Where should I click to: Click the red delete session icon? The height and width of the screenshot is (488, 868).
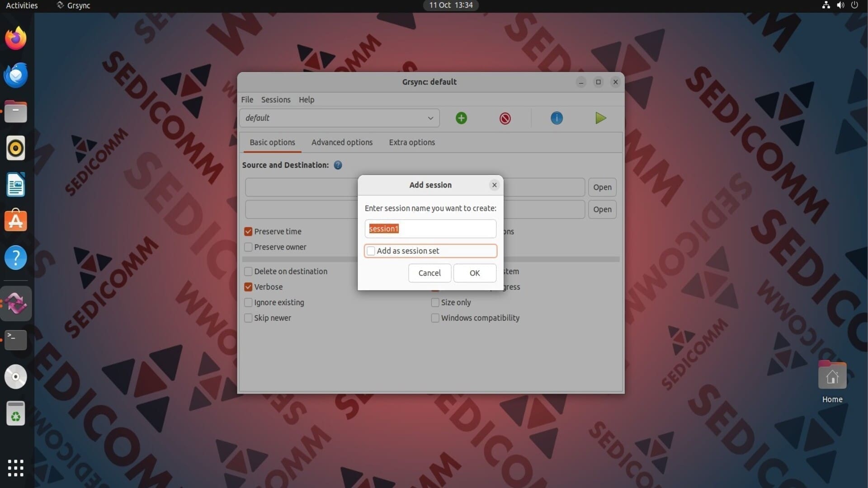pyautogui.click(x=505, y=118)
